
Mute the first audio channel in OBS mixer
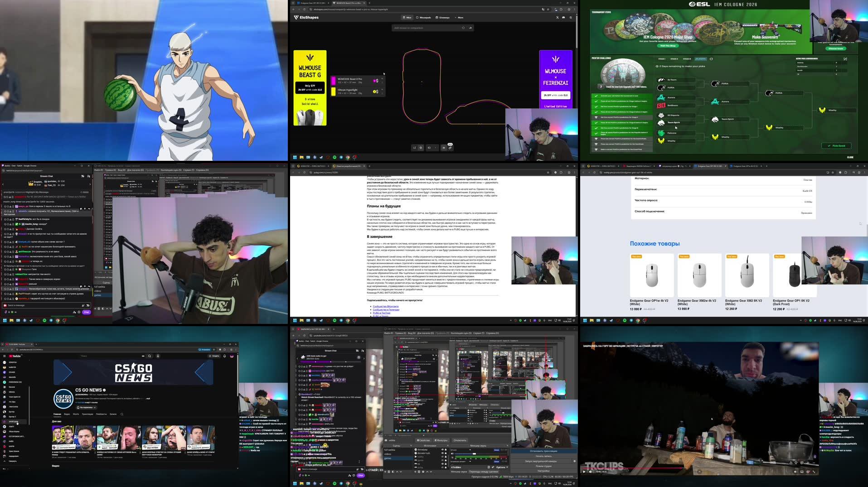[x=452, y=454]
